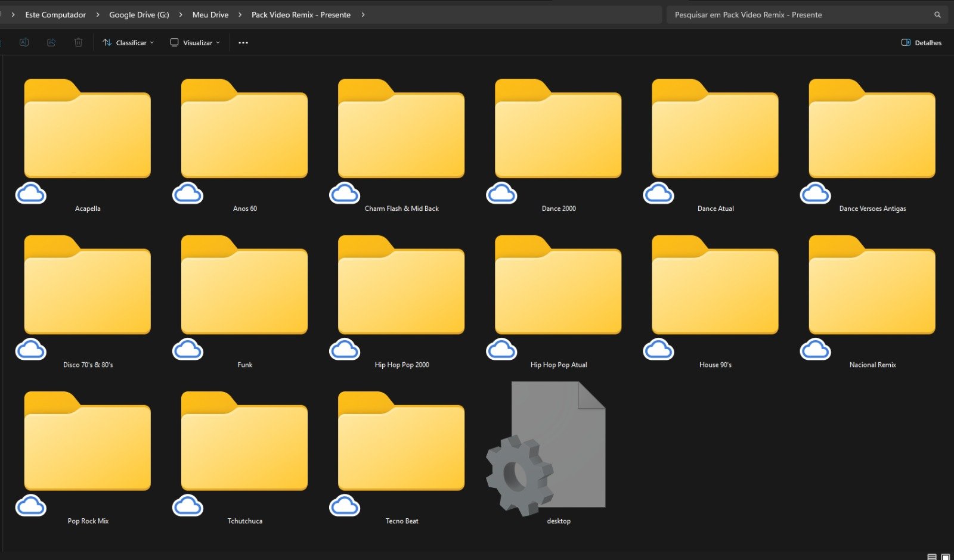Click Este Computador in the breadcrumb bar
Image resolution: width=954 pixels, height=560 pixels.
click(x=55, y=14)
